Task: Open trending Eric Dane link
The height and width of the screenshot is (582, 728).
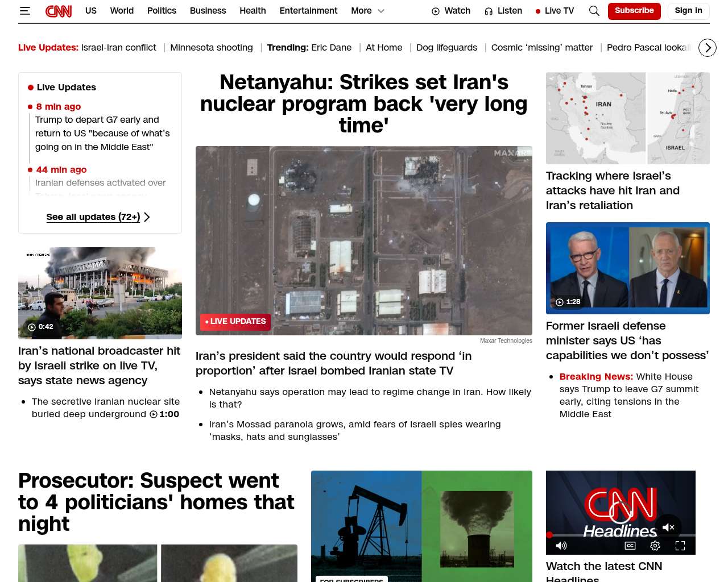Action: click(x=331, y=48)
